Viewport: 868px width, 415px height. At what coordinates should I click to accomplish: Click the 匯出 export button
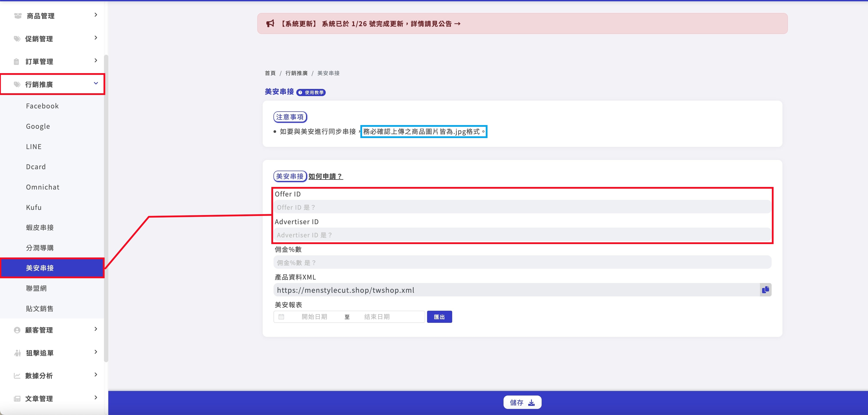[x=439, y=317]
